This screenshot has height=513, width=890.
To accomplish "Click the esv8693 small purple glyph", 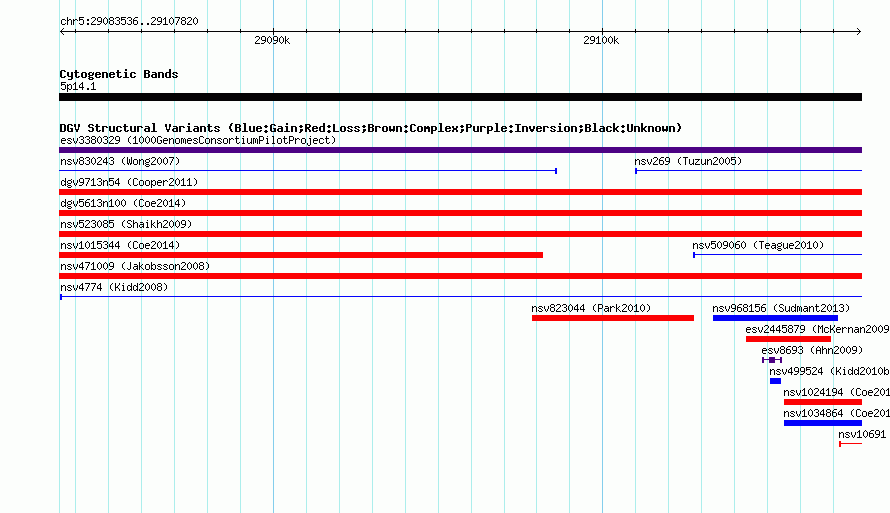I will (x=772, y=360).
